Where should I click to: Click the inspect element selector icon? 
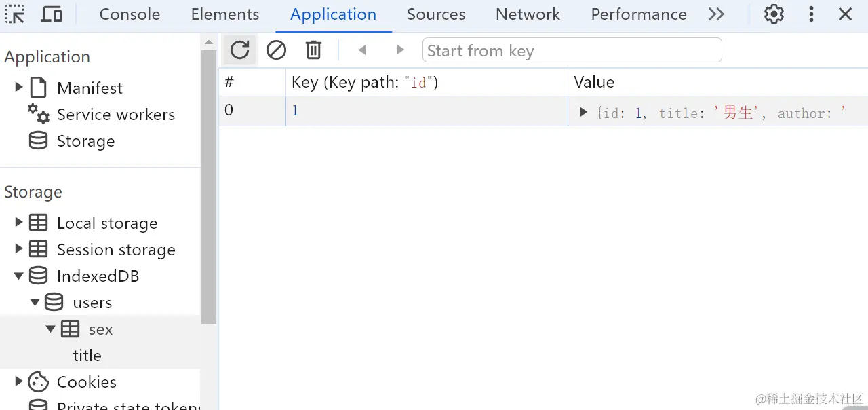point(15,14)
